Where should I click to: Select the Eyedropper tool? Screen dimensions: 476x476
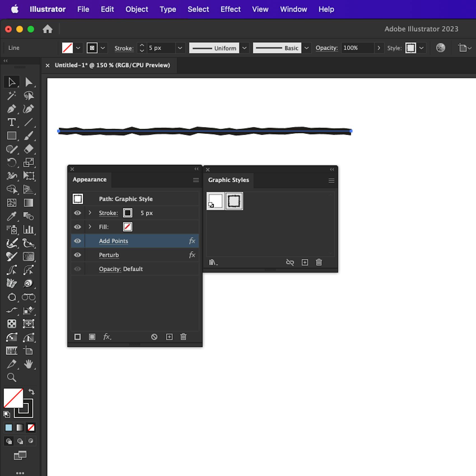point(12,216)
